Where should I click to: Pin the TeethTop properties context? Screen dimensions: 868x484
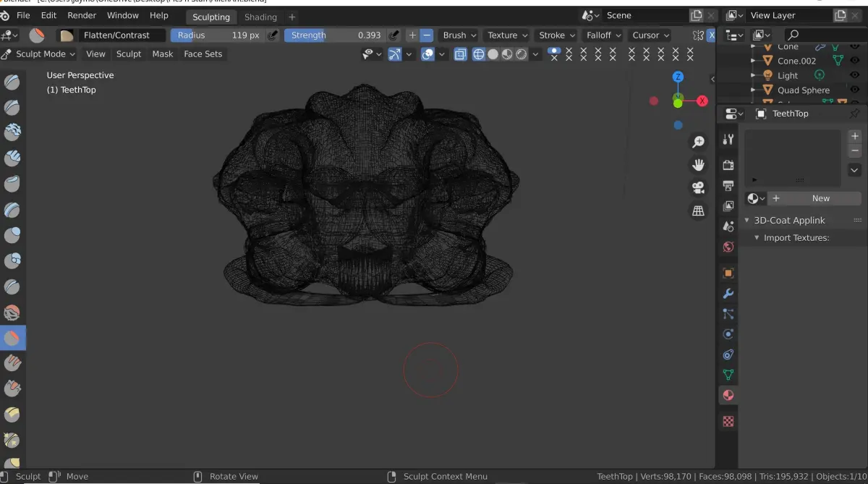tap(854, 114)
